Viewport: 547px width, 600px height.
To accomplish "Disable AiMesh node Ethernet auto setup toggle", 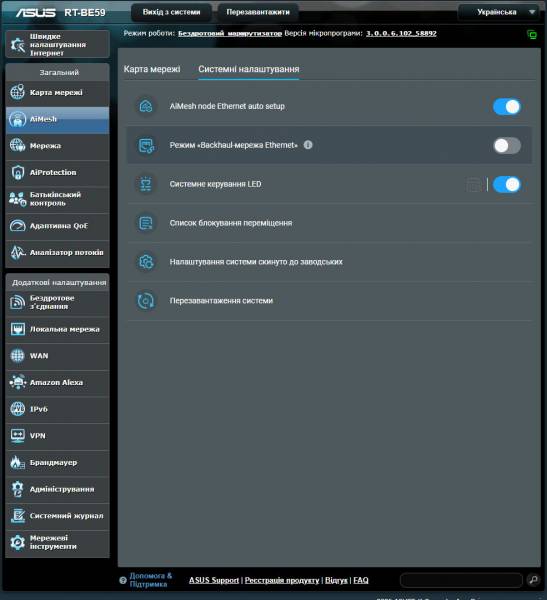I will (x=507, y=106).
